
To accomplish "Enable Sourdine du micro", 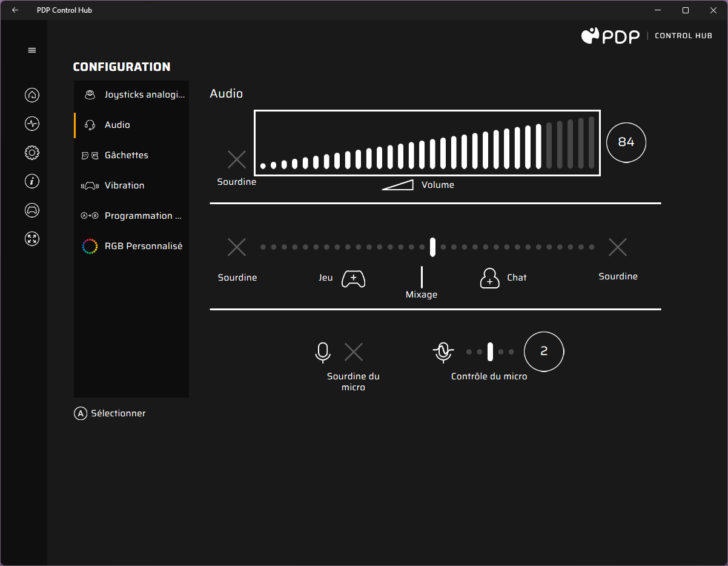I will click(x=353, y=351).
